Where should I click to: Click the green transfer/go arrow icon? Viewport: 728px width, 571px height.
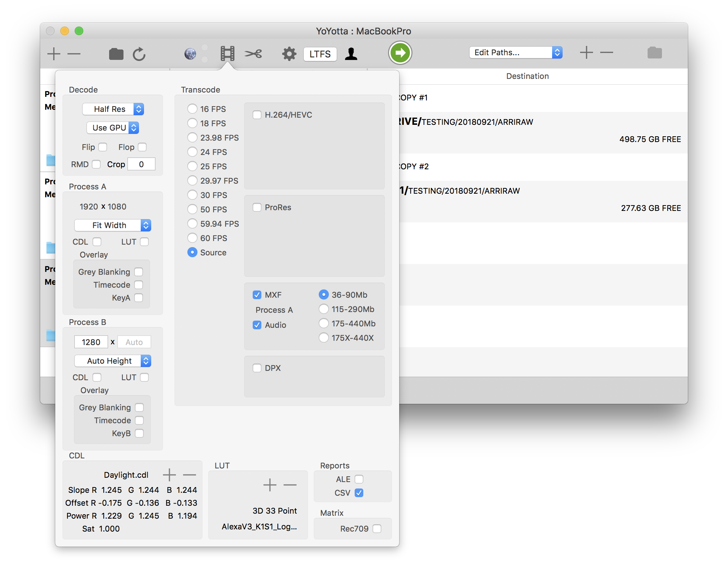pos(401,53)
